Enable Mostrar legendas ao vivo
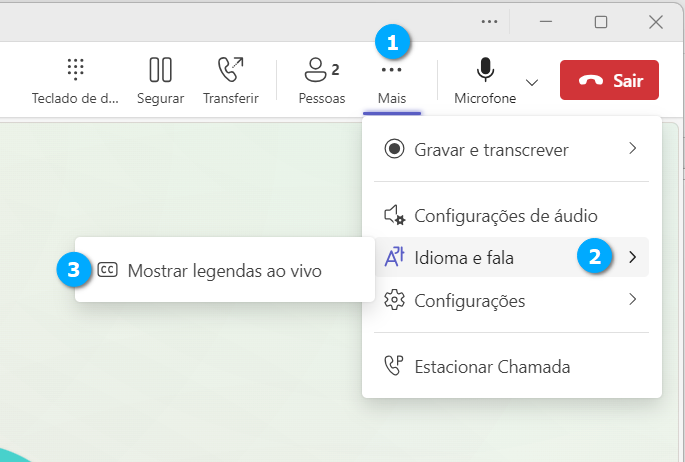This screenshot has width=685, height=462. (x=224, y=270)
